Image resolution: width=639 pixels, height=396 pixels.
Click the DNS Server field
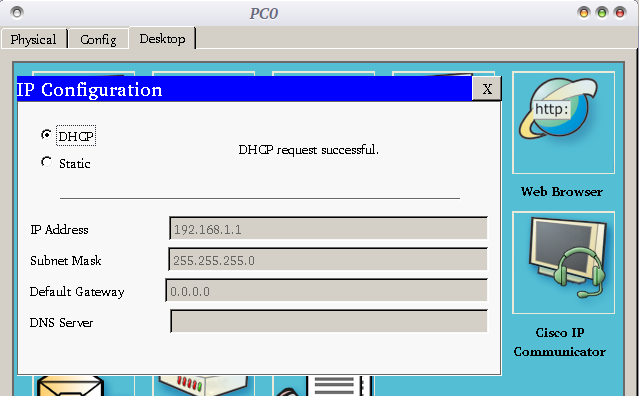tap(329, 321)
